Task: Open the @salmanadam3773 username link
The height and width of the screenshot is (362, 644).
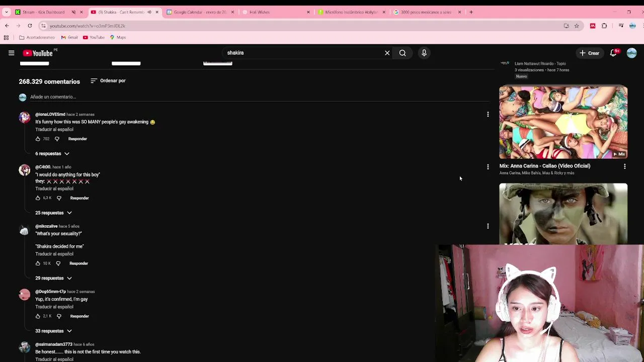Action: pos(54,344)
